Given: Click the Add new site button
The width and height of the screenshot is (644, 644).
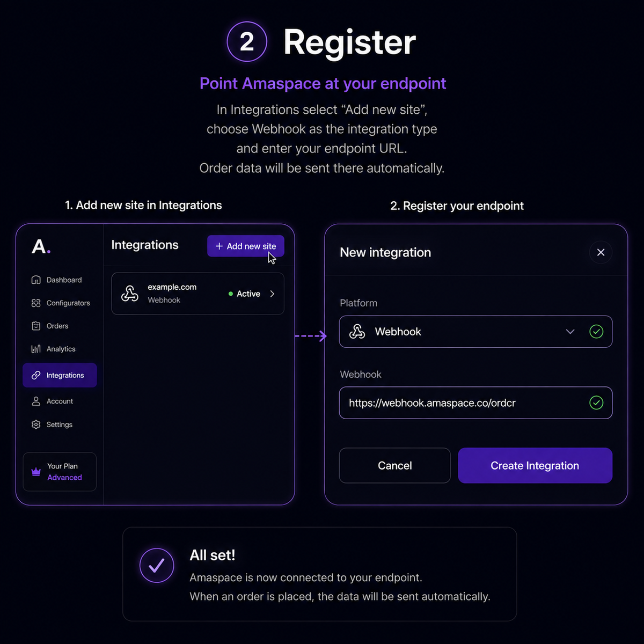Looking at the screenshot, I should click(246, 246).
